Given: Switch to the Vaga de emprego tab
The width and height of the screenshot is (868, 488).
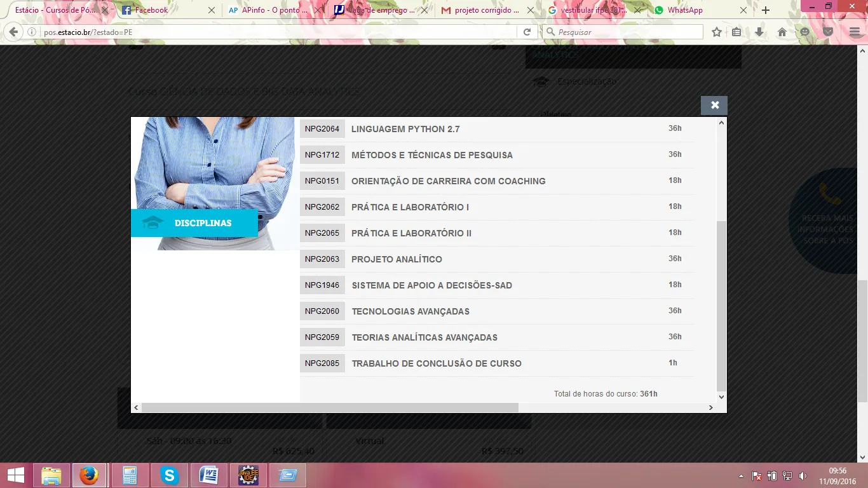Looking at the screenshot, I should tap(380, 10).
